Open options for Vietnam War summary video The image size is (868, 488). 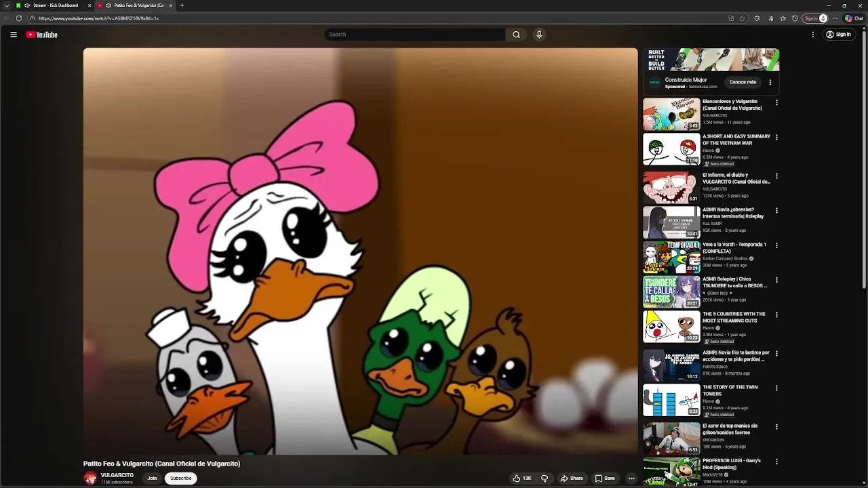(x=776, y=138)
